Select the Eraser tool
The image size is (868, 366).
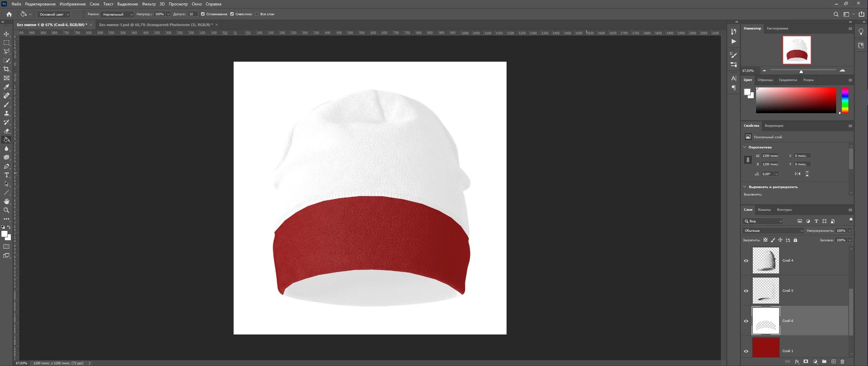click(x=6, y=131)
